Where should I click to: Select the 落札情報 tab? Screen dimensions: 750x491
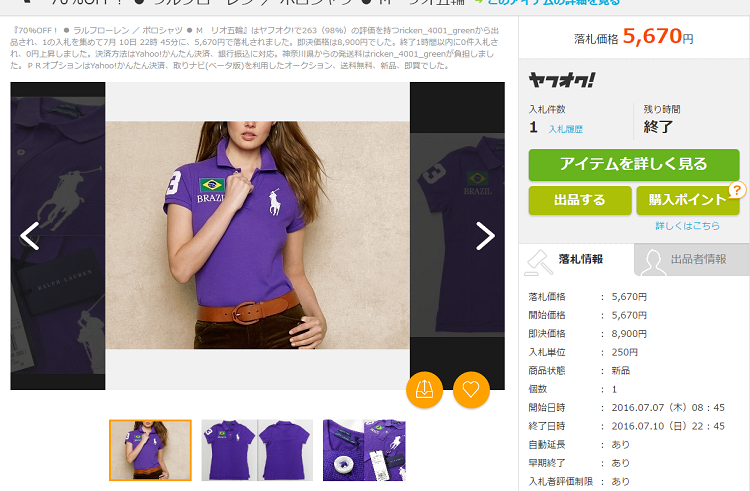tap(581, 259)
